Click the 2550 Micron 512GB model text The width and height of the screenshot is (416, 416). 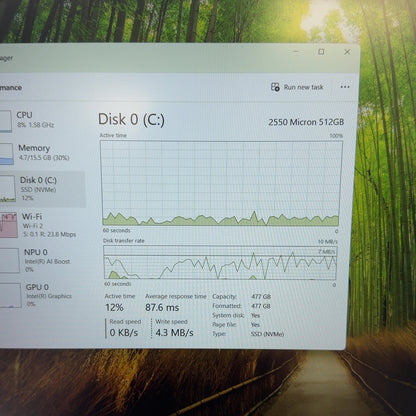click(306, 122)
